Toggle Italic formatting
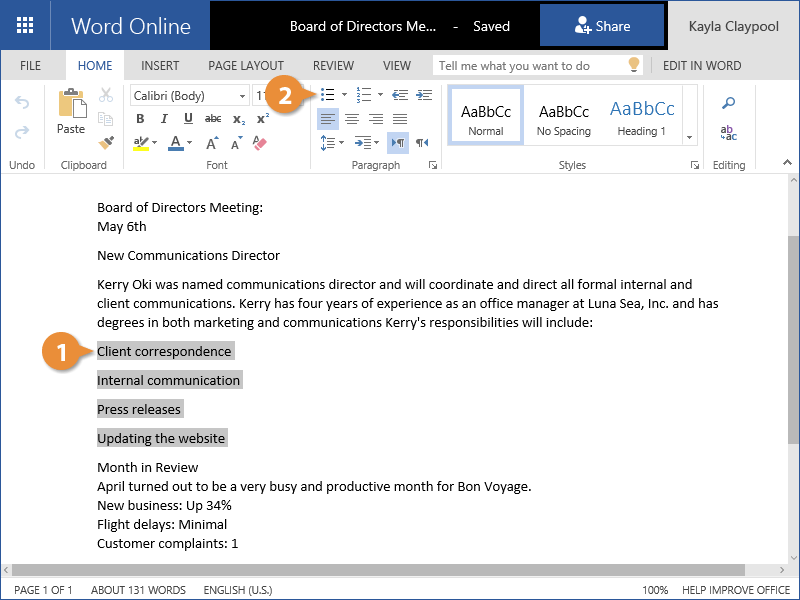The height and width of the screenshot is (600, 800). click(163, 119)
